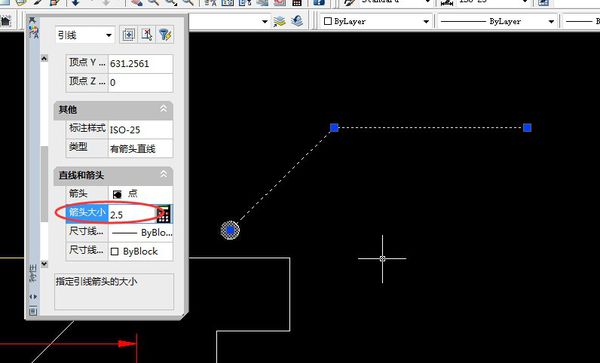Click the palette scrollbar down arrow

pyautogui.click(x=44, y=264)
